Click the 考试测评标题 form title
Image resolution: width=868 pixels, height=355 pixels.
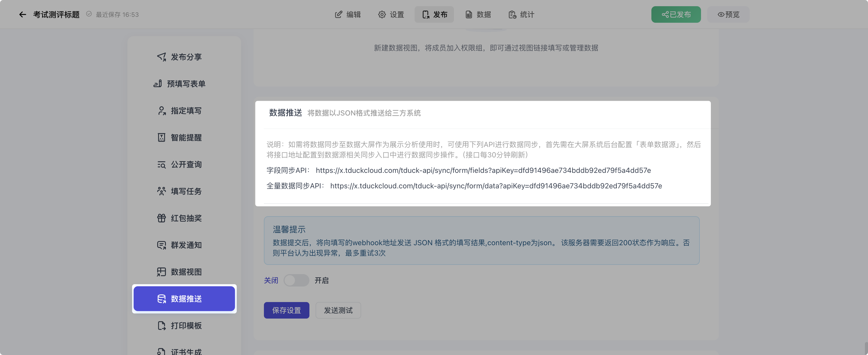click(56, 14)
